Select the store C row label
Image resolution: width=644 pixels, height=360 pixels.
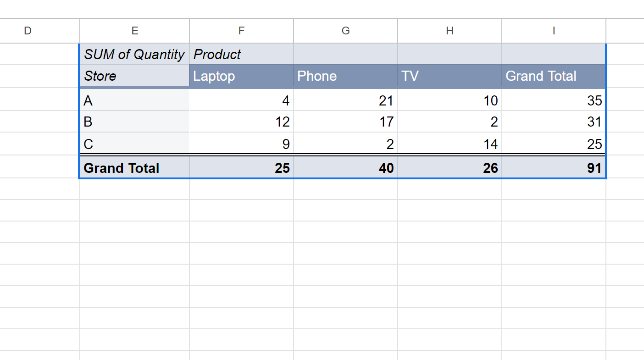tap(134, 144)
